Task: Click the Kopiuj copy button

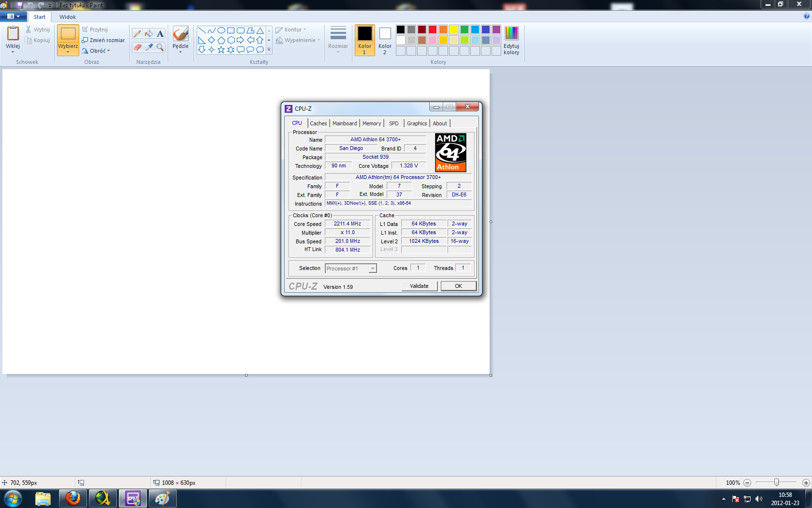Action: click(38, 40)
